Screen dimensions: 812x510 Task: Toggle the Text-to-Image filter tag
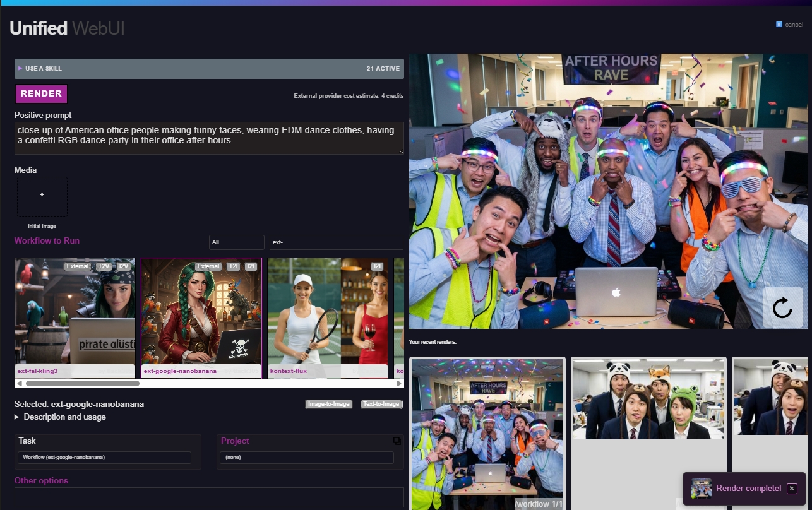pos(381,404)
